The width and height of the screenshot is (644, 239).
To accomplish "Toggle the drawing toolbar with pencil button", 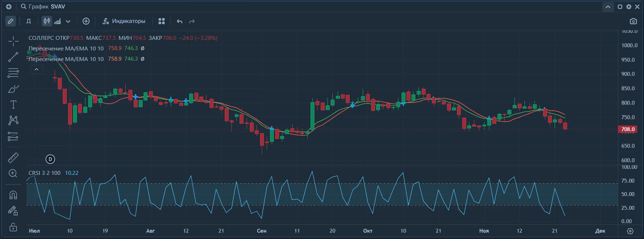I will tap(11, 21).
